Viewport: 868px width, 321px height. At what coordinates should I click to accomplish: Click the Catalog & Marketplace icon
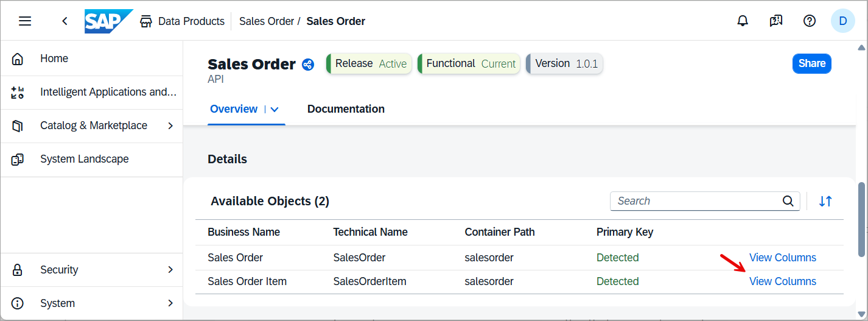click(x=18, y=126)
